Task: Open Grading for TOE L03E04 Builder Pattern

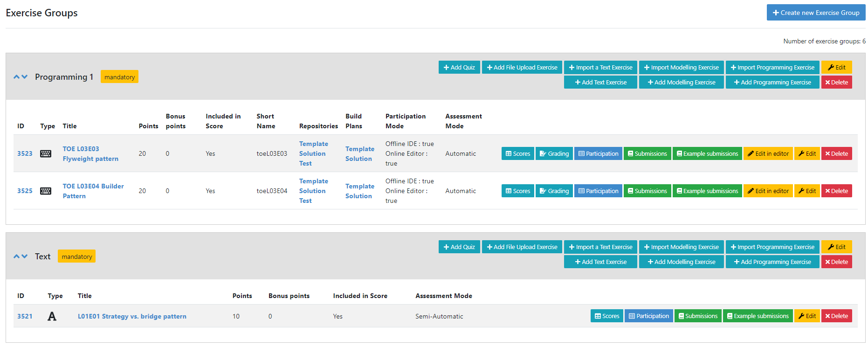Action: [x=554, y=191]
